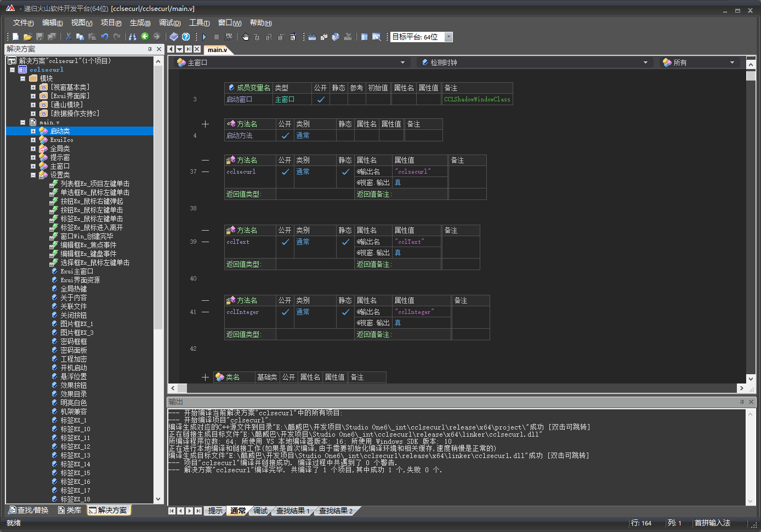Open the 主窗口 class dropdown
Screen dimensions: 761x532
402,62
